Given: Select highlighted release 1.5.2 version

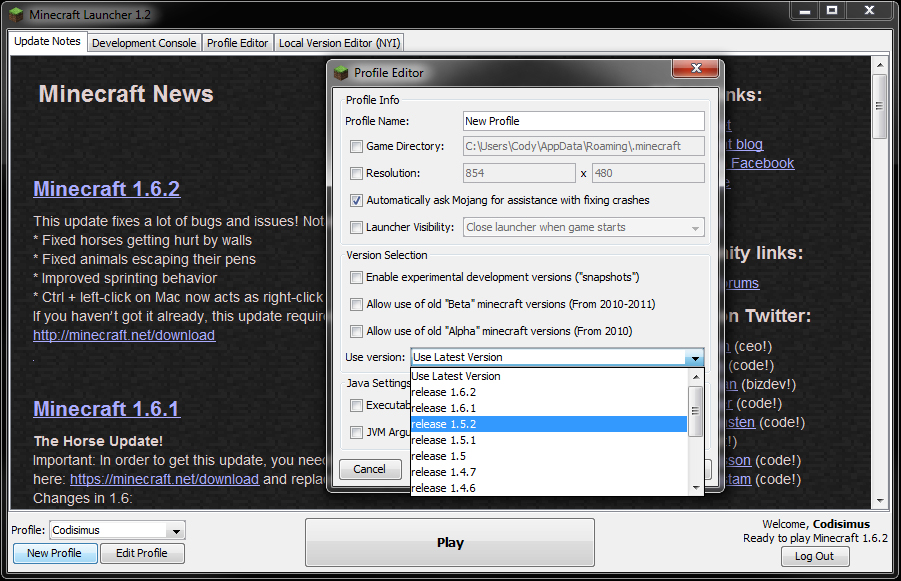Looking at the screenshot, I should coord(549,425).
